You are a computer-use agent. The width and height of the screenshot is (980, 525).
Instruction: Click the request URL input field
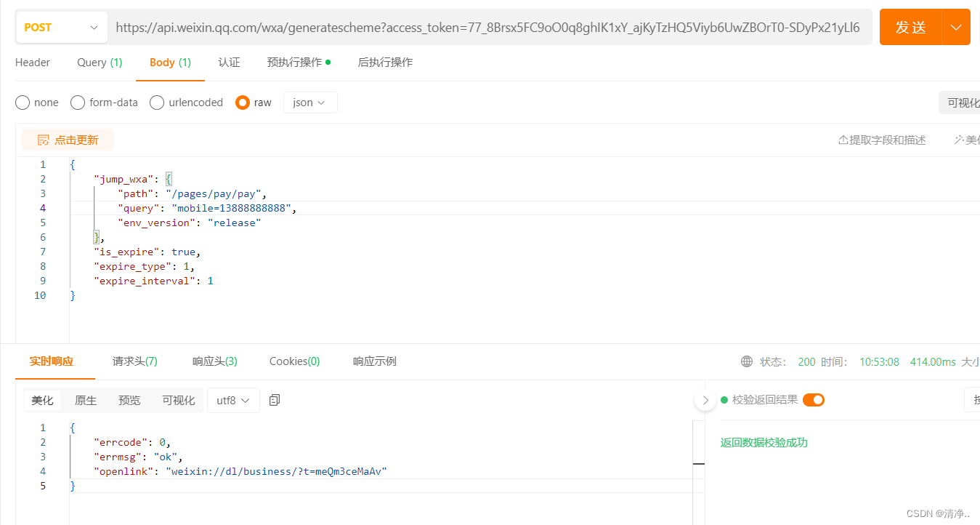click(x=490, y=28)
